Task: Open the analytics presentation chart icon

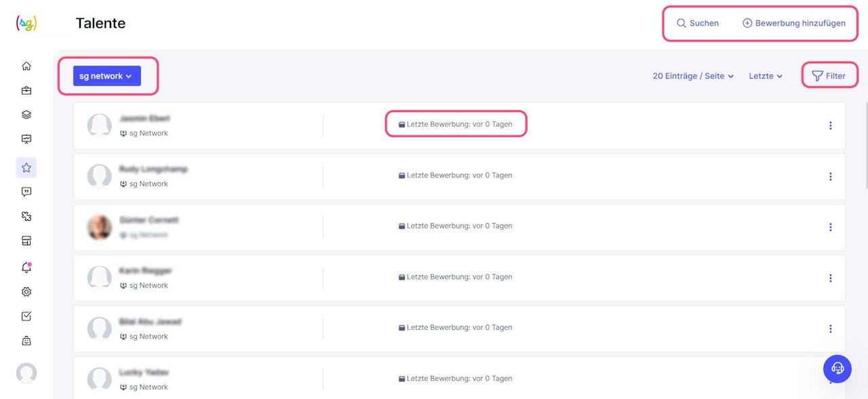Action: click(26, 140)
